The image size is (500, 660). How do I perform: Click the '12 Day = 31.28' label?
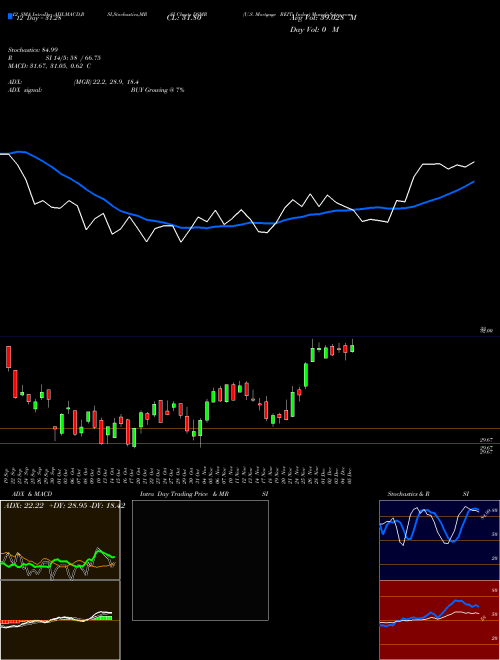click(x=38, y=18)
